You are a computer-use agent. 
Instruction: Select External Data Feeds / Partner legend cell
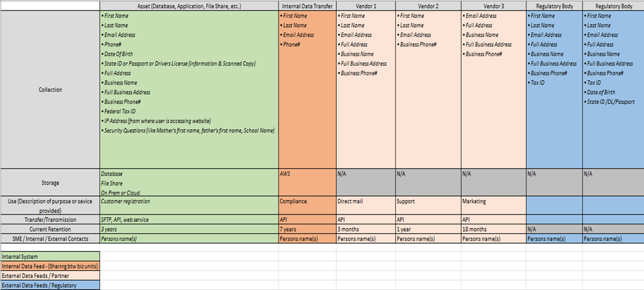50,275
